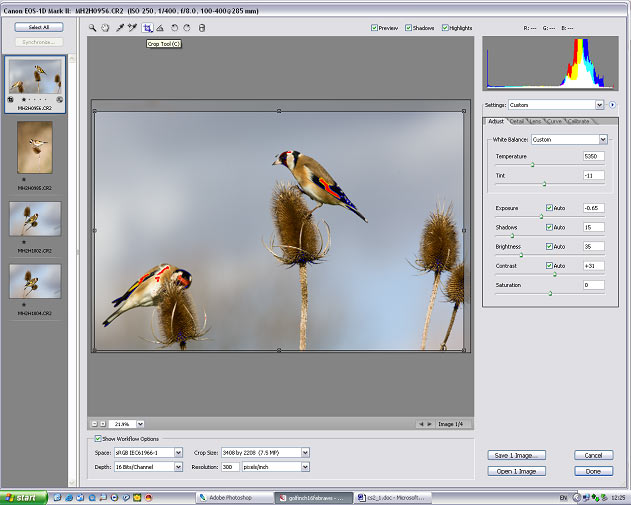
Task: Toggle the Highlights clipping checkbox
Action: pos(445,28)
